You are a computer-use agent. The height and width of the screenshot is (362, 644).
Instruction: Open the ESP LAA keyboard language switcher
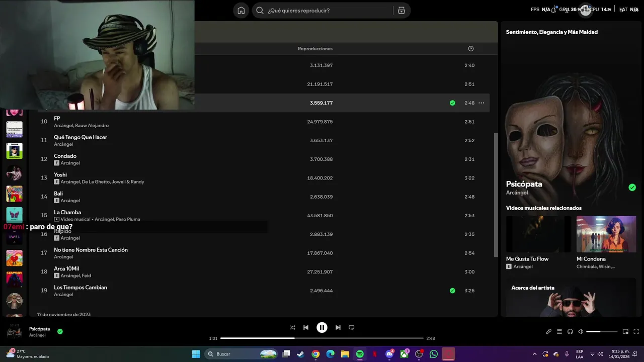point(580,354)
